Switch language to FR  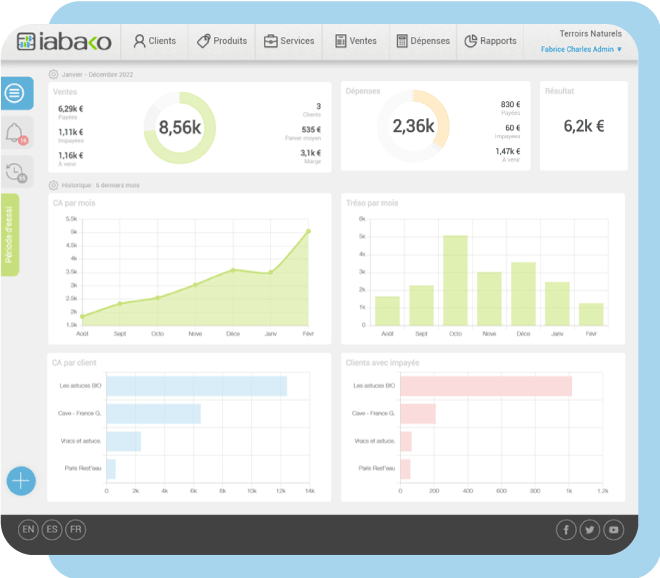click(x=76, y=530)
